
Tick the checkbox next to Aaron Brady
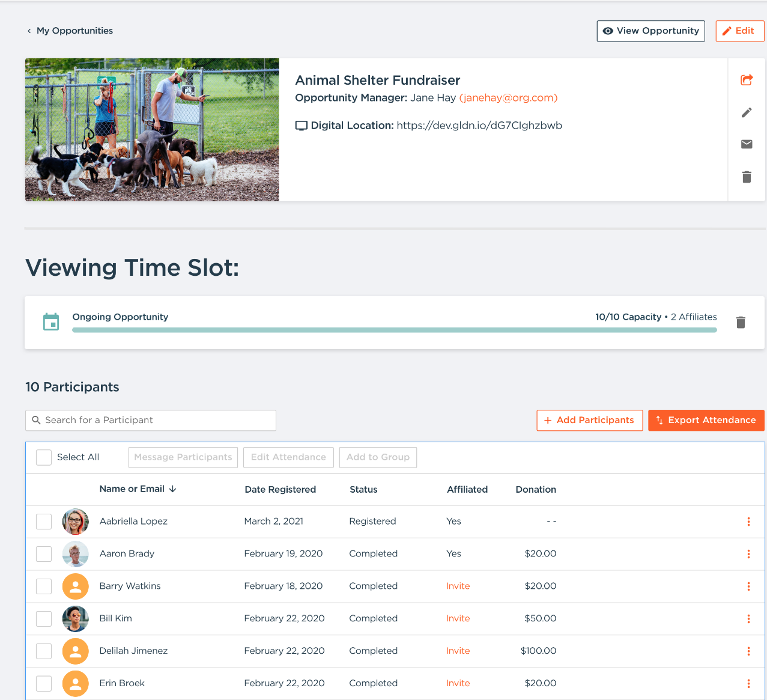tap(43, 553)
